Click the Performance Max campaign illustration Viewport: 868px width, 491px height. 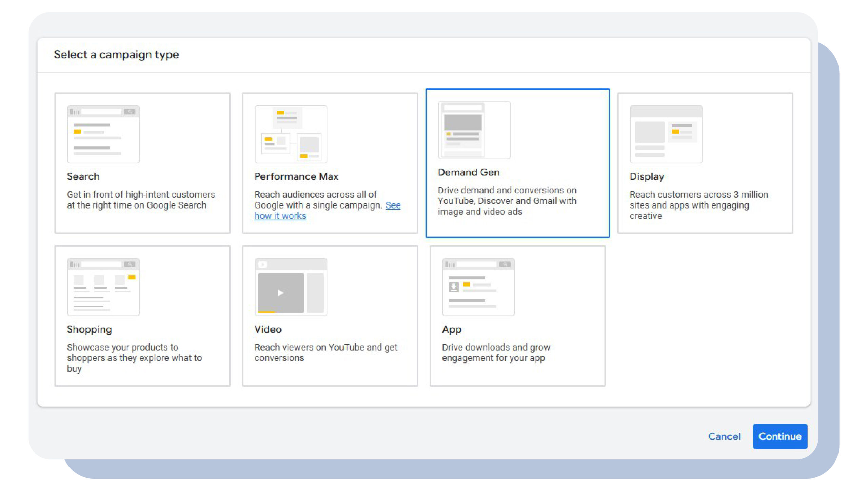point(291,134)
